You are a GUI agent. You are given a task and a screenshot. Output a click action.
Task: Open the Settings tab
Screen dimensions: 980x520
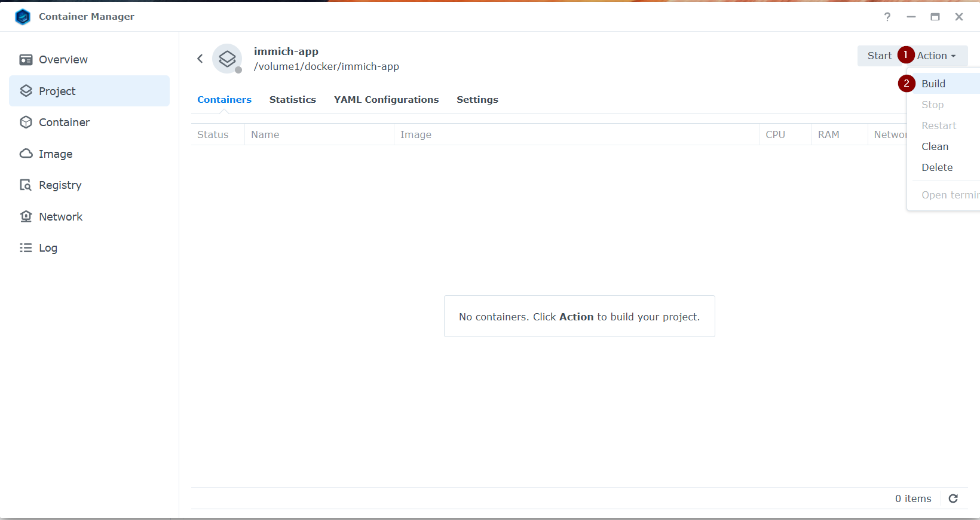point(477,100)
